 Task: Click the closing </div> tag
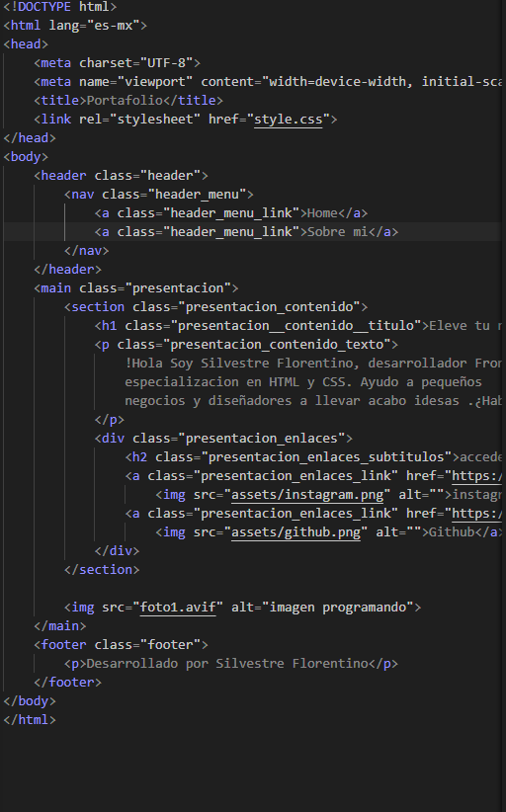click(x=117, y=551)
